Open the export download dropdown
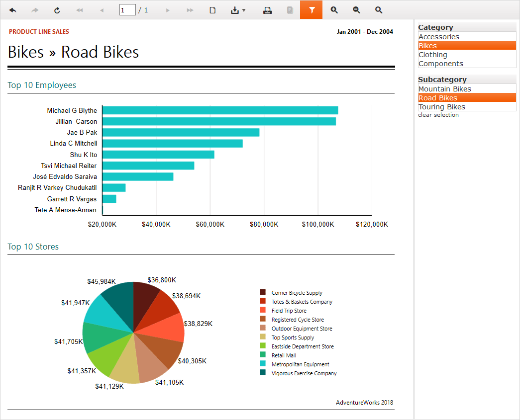 point(238,10)
